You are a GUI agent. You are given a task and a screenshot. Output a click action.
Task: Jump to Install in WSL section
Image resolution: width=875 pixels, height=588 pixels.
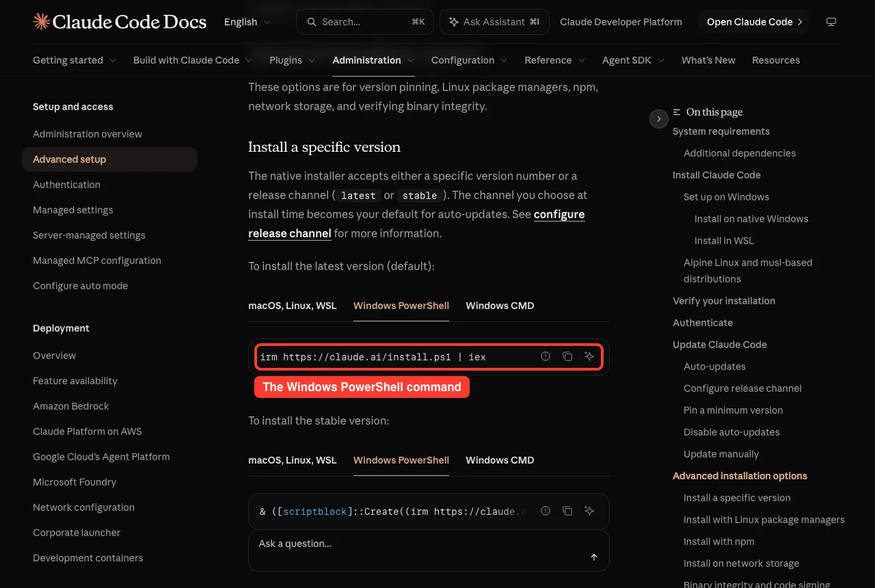[724, 241]
